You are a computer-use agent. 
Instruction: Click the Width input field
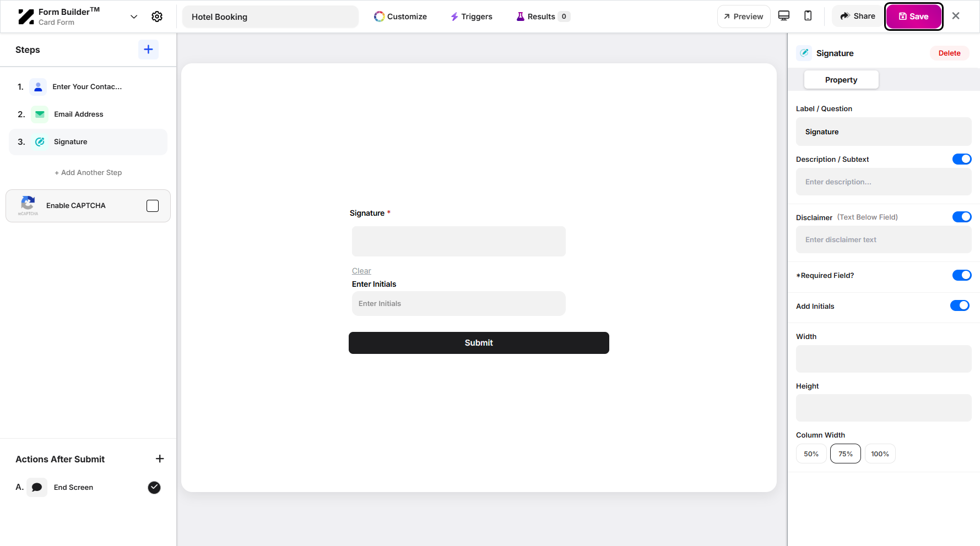(884, 359)
